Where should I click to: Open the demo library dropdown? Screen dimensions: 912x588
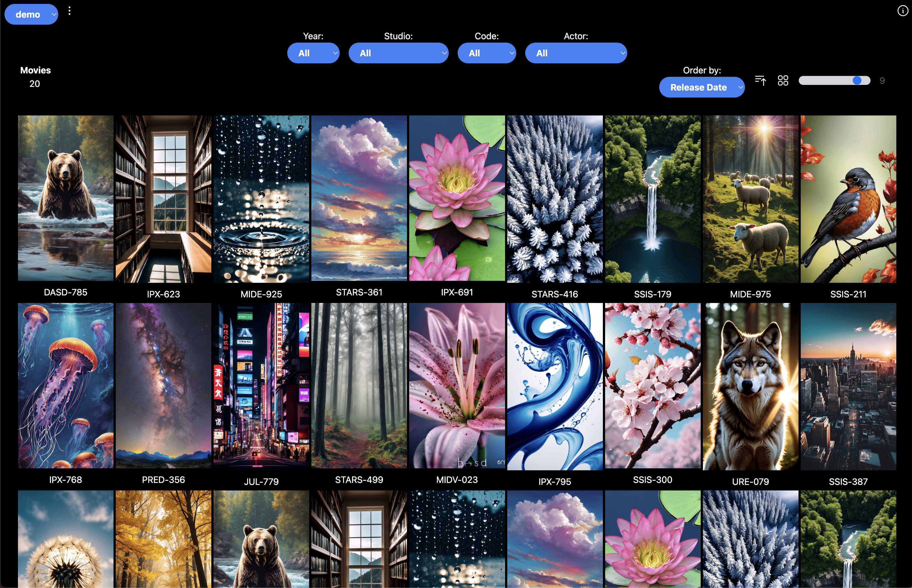[31, 15]
